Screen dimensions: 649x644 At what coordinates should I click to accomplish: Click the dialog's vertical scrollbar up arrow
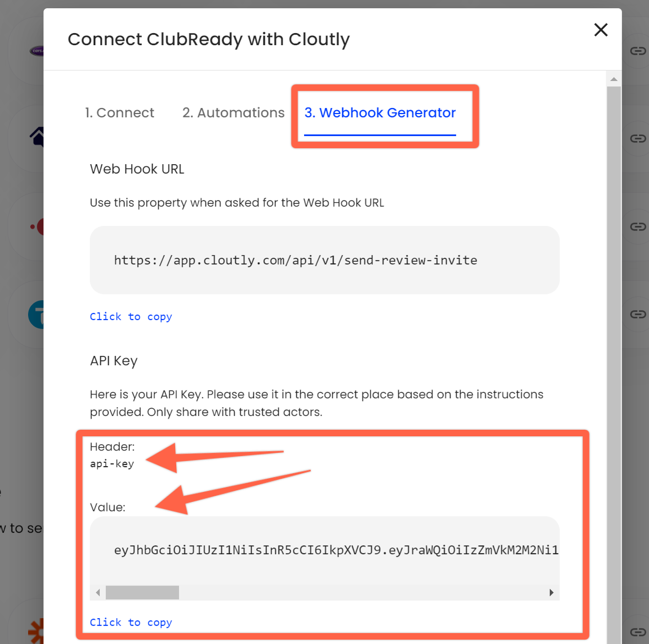pos(614,79)
